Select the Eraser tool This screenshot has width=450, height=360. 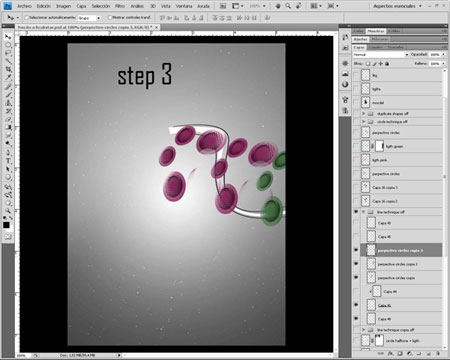pyautogui.click(x=8, y=119)
